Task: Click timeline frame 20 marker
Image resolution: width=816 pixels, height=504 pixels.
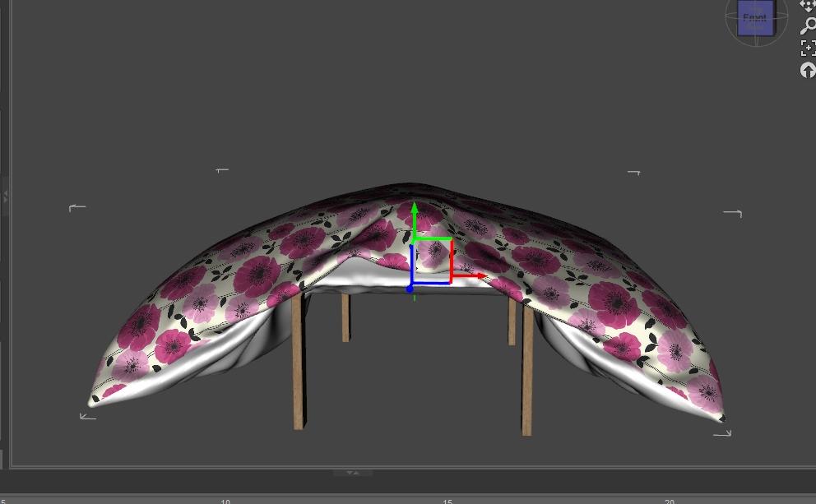Action: pos(670,502)
